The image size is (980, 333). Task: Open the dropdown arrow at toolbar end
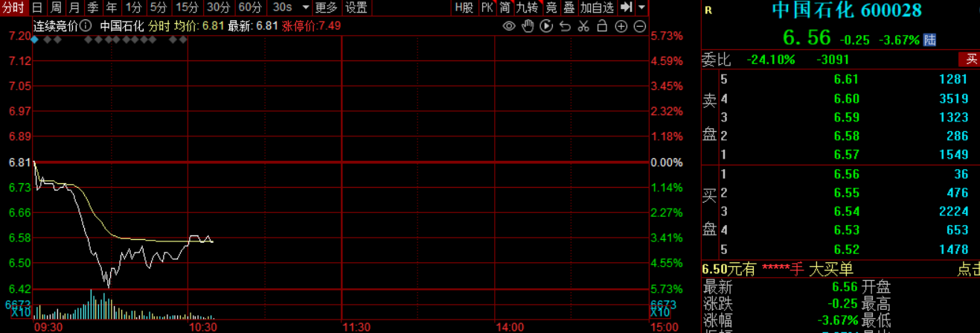641,8
